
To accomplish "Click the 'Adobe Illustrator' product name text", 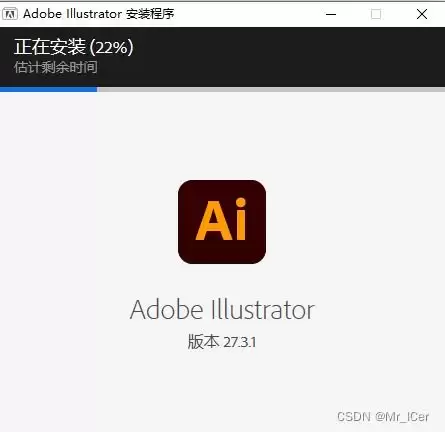I will tap(222, 310).
